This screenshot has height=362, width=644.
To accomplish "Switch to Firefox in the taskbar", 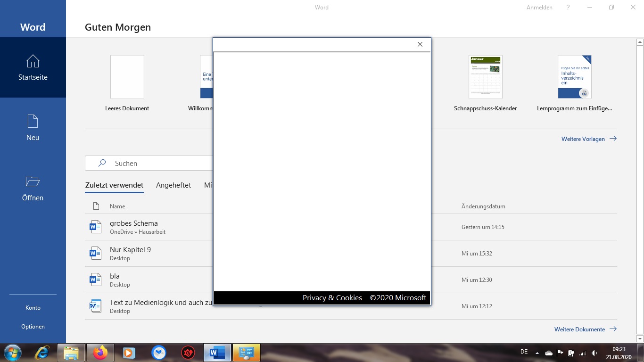I will tap(100, 353).
